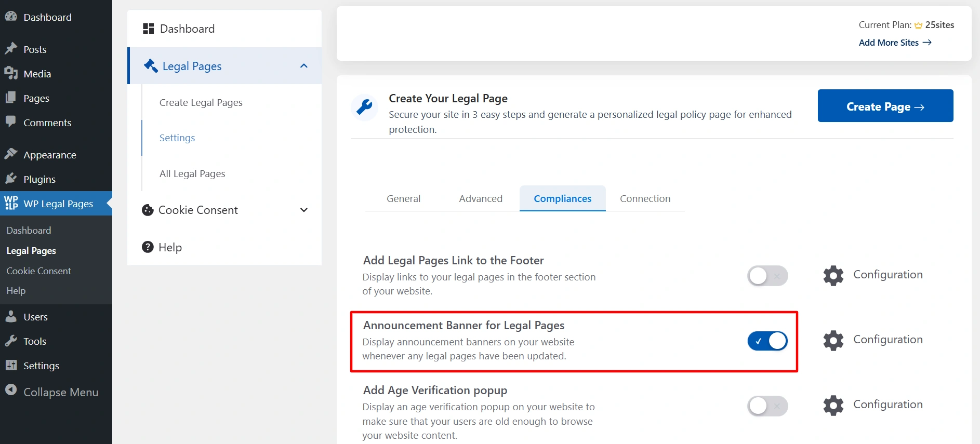Open All Legal Pages submenu item
The height and width of the screenshot is (444, 980).
point(192,173)
